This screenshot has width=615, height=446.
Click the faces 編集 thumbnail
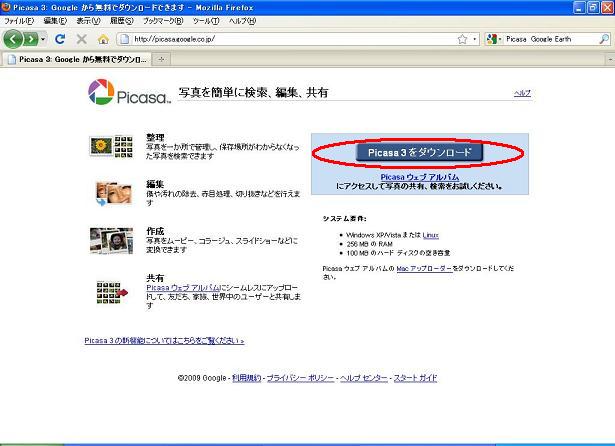[113, 193]
